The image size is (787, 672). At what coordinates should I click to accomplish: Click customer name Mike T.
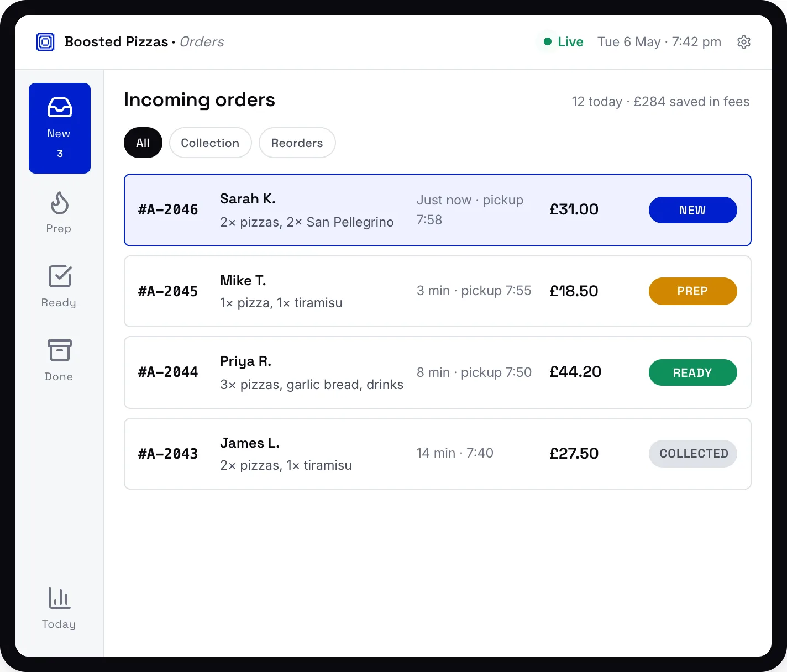pos(243,281)
